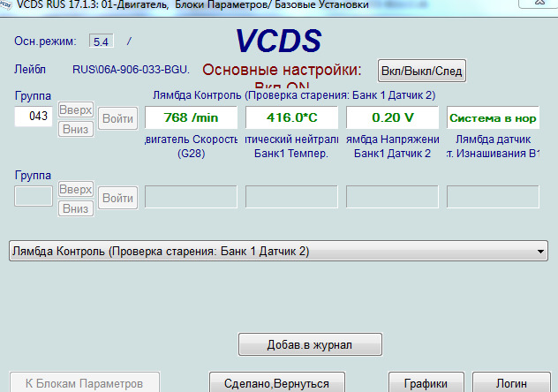Click the label RUS\06A-906-033-BGU text

pyautogui.click(x=131, y=70)
